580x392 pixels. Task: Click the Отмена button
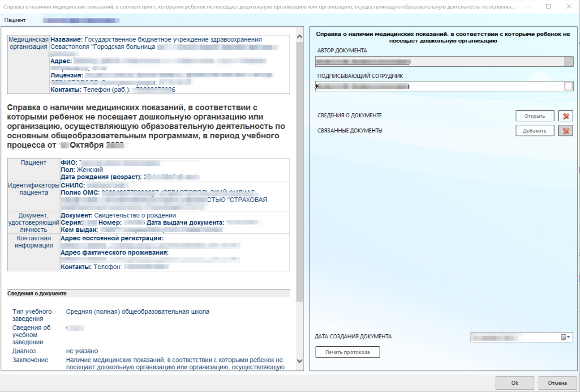pyautogui.click(x=557, y=383)
